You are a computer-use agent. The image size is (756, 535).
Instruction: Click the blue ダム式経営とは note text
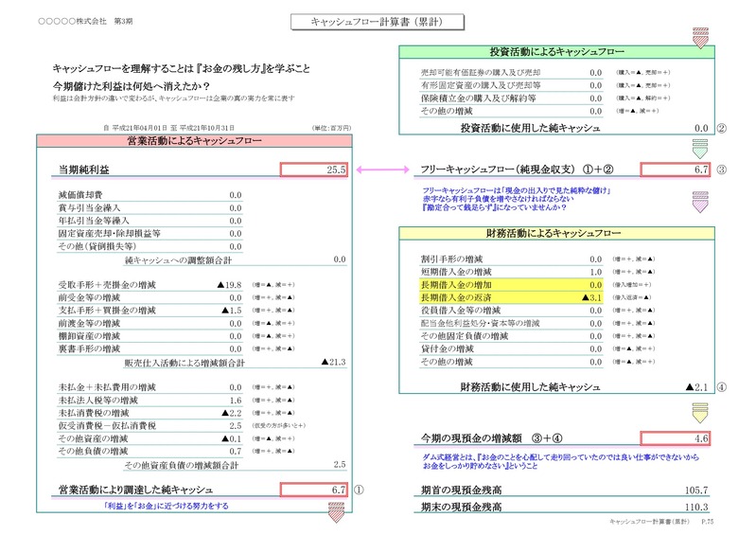tap(561, 461)
